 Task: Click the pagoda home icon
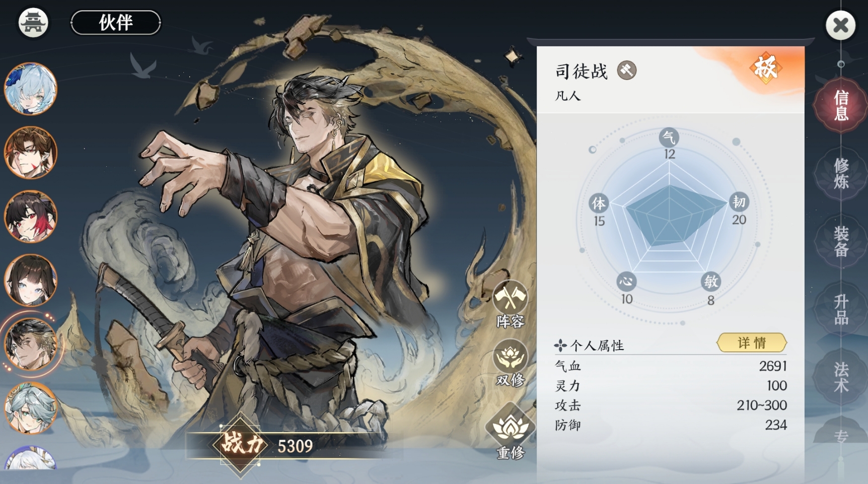(33, 23)
